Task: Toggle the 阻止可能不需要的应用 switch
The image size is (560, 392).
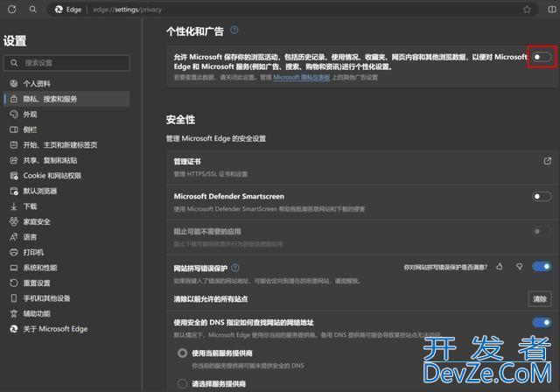Action: coord(542,231)
